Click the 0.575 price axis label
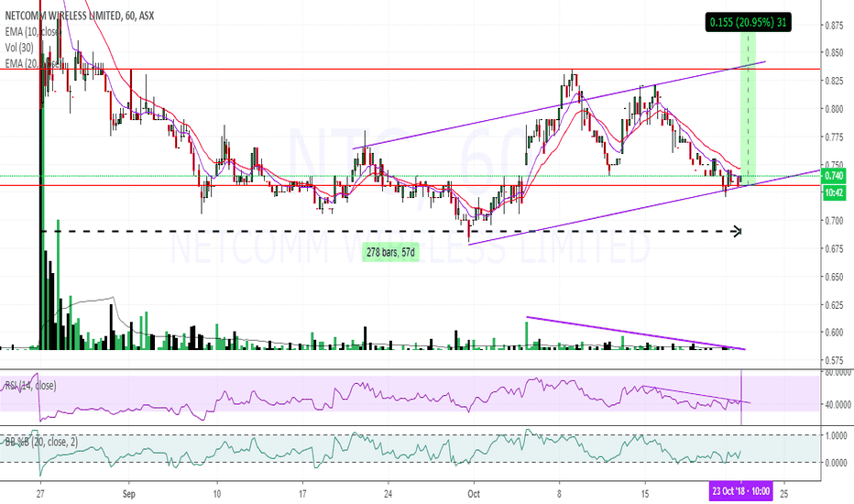854x504 pixels. point(835,360)
